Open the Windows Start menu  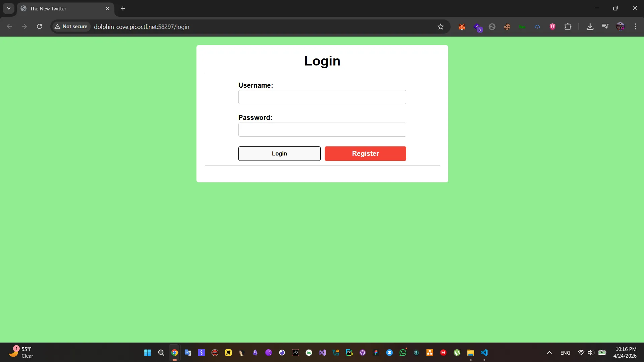(x=147, y=353)
